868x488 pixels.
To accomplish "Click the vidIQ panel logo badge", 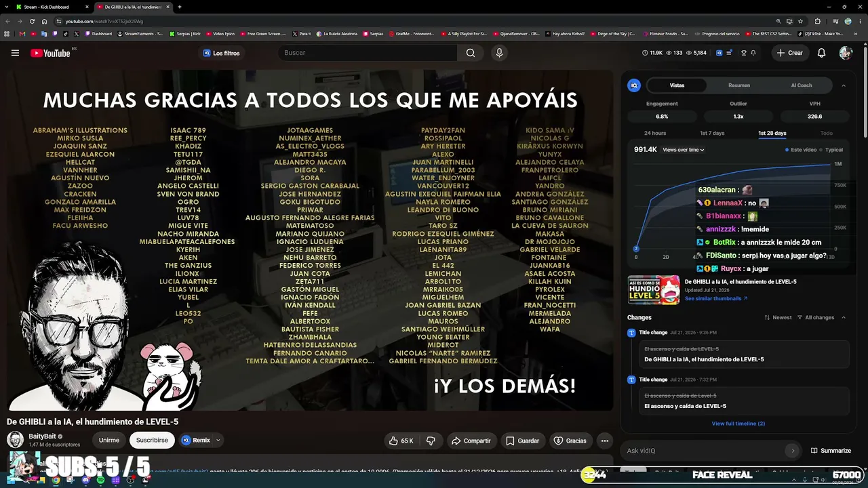I will tap(634, 85).
